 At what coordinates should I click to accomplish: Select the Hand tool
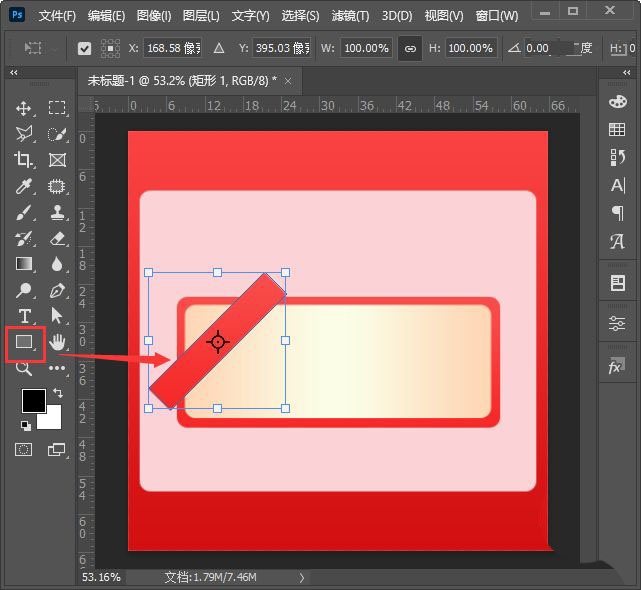point(57,342)
